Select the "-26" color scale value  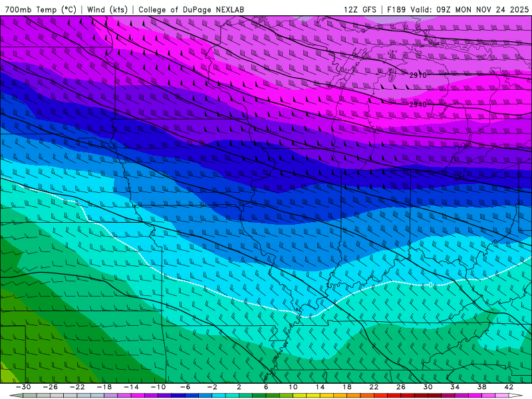tap(51, 387)
